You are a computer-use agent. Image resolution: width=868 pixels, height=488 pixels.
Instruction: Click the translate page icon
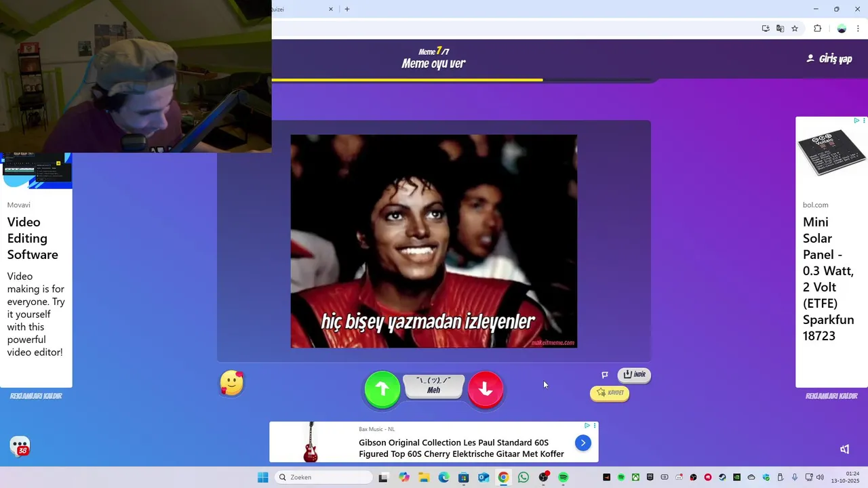point(781,28)
